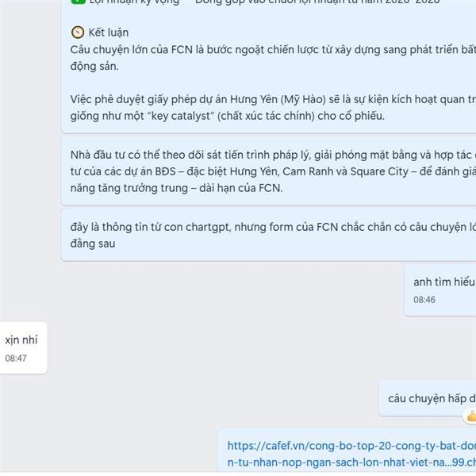Open the cafef.vn top-20 company link

point(351,454)
